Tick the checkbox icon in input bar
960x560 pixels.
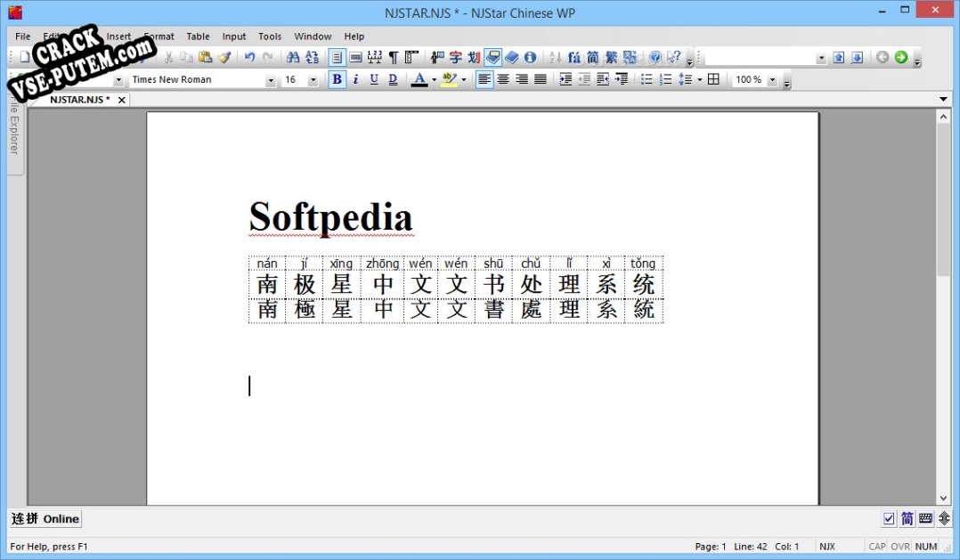pyautogui.click(x=889, y=519)
